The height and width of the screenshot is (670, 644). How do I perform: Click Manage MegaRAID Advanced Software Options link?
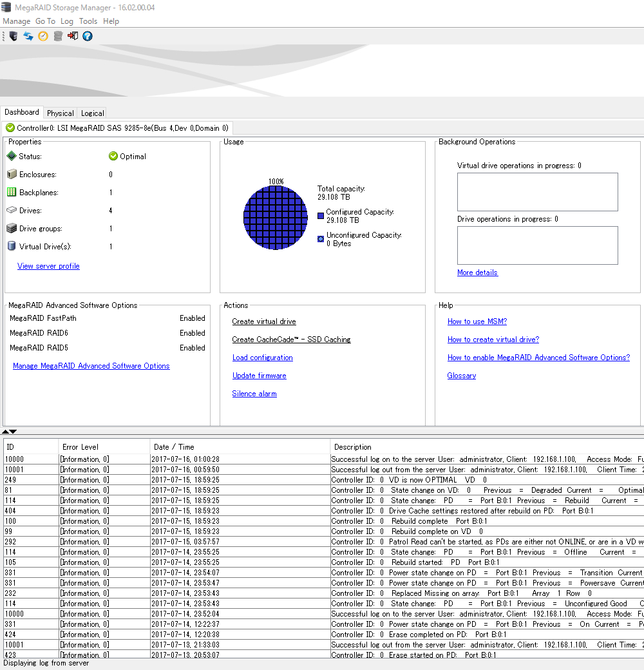pos(91,366)
